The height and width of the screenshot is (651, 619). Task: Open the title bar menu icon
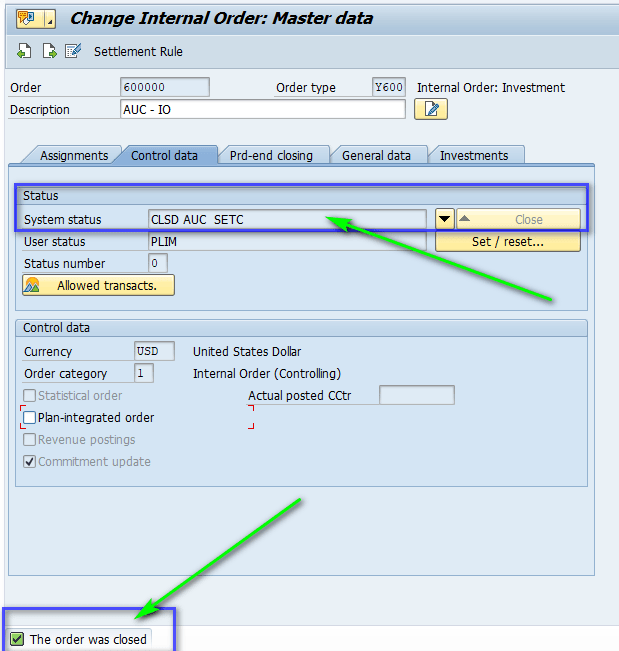(29, 18)
